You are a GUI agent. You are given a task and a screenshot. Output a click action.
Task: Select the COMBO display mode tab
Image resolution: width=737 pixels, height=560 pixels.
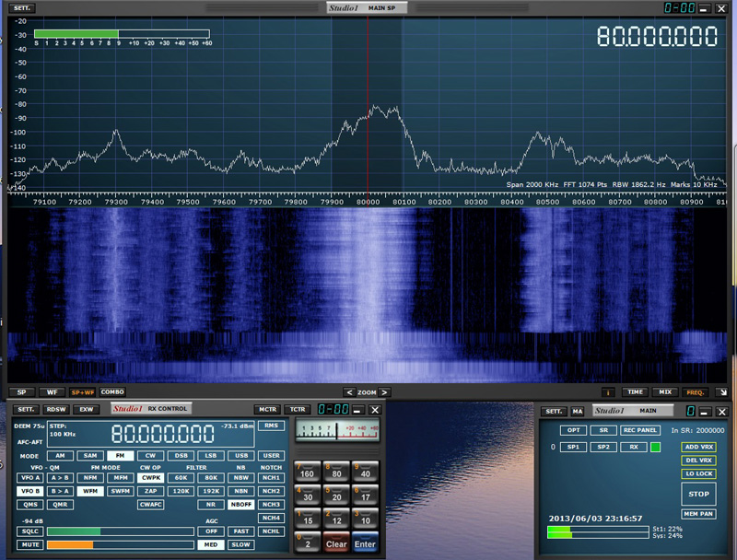(112, 392)
